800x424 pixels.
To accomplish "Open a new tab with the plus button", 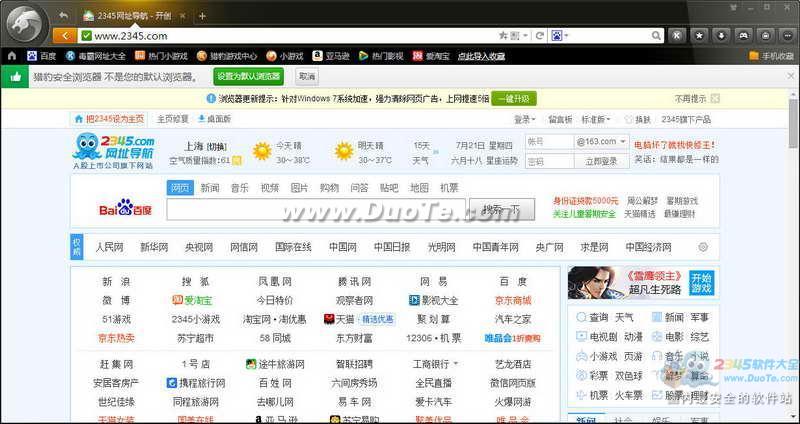I will (202, 16).
